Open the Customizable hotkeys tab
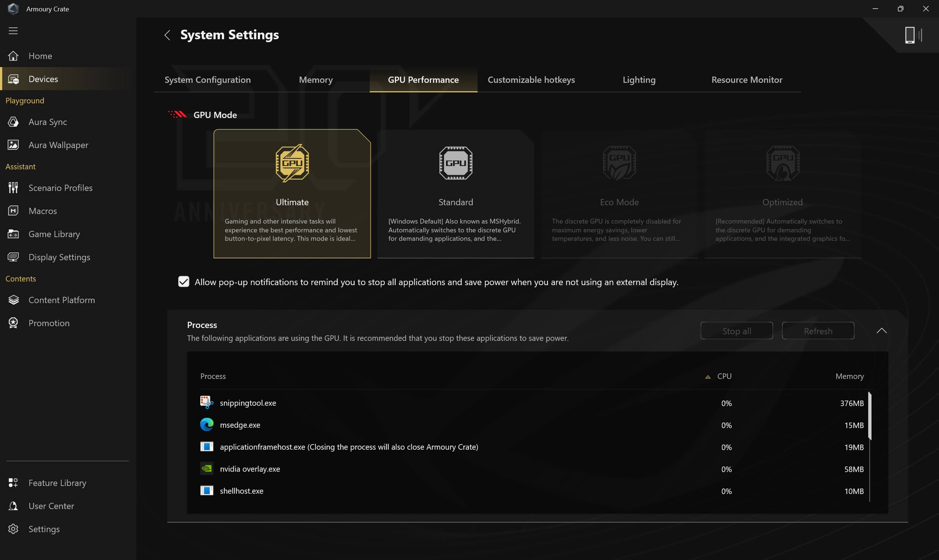 pos(531,80)
